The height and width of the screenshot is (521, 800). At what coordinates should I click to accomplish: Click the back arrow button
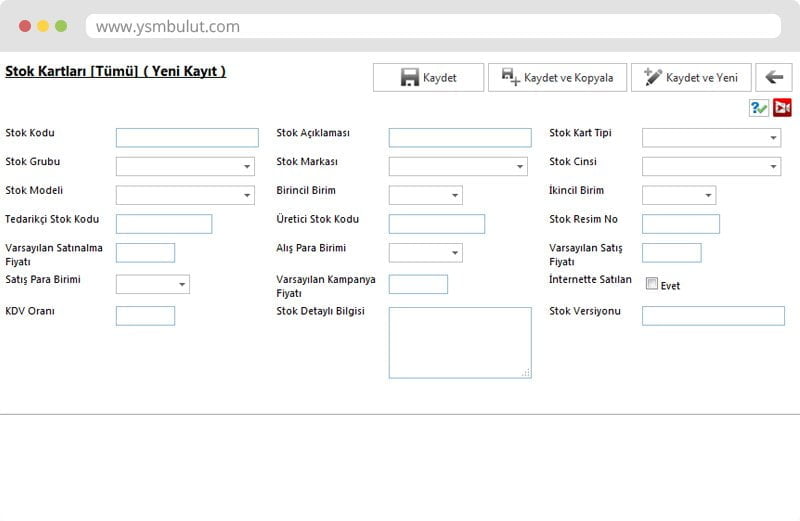pyautogui.click(x=774, y=78)
